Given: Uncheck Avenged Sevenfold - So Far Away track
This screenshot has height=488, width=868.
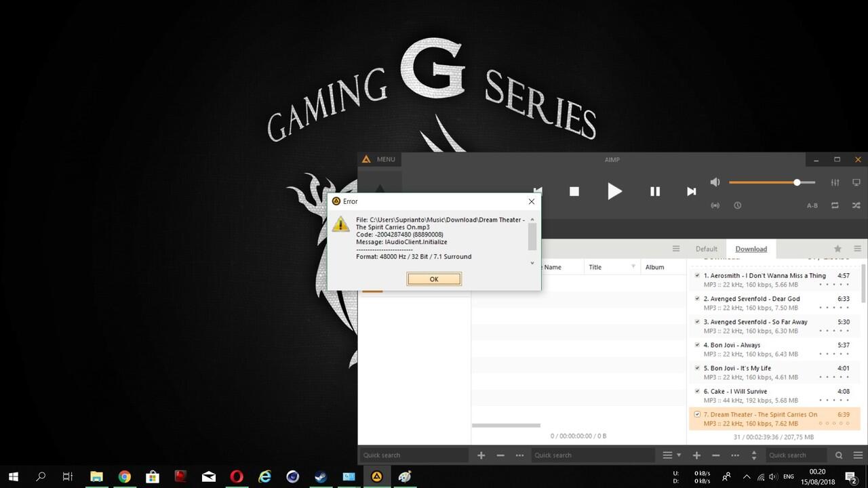Looking at the screenshot, I should [697, 322].
